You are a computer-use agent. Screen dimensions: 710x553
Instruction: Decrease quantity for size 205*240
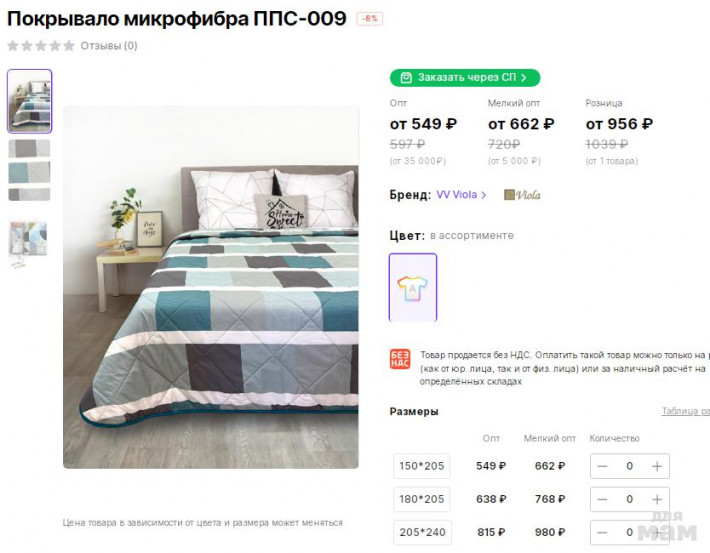coord(602,532)
